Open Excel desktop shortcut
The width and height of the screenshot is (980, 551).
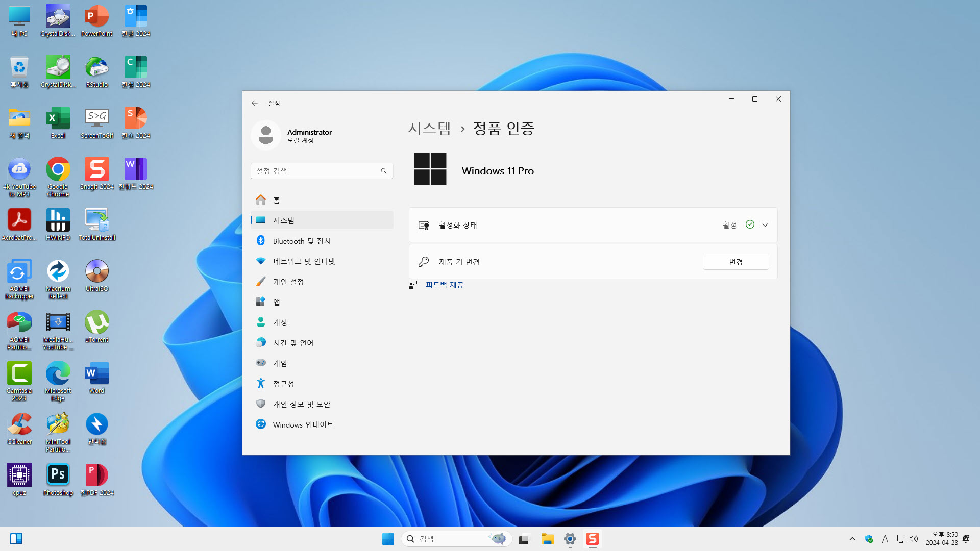58,122
